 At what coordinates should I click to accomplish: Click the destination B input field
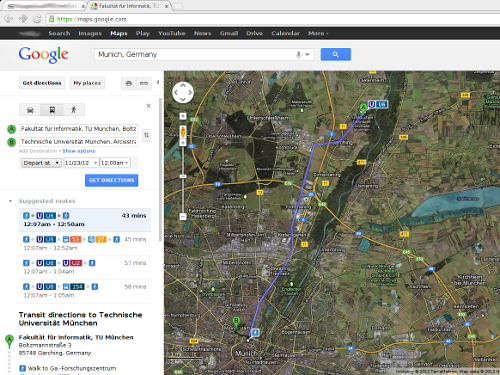click(x=79, y=142)
